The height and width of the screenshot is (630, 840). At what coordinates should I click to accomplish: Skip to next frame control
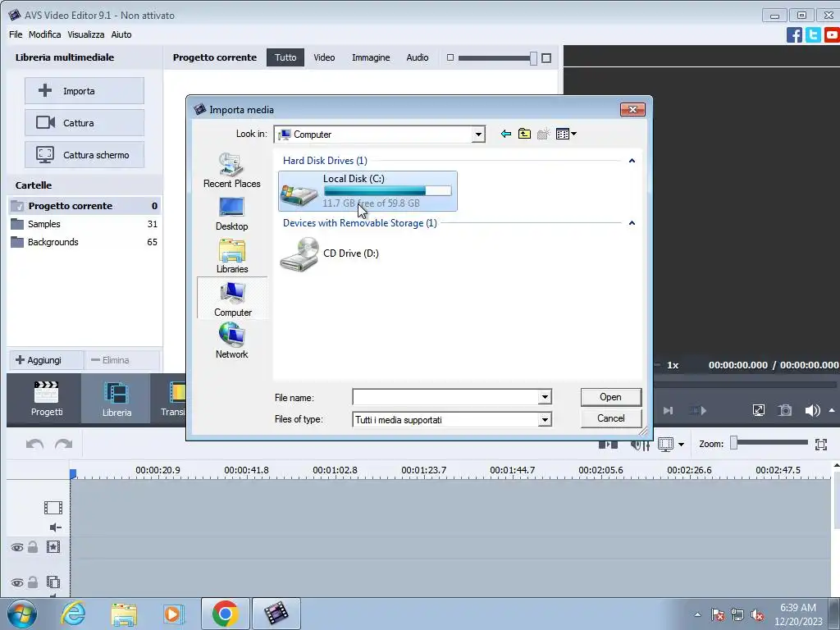pyautogui.click(x=668, y=410)
